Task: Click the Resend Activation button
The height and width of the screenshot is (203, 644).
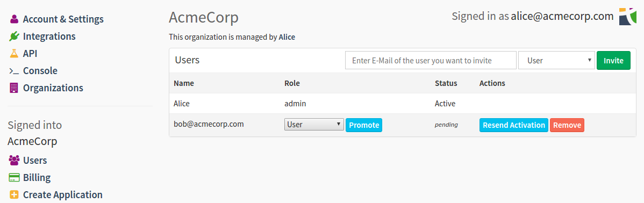Action: pyautogui.click(x=514, y=125)
